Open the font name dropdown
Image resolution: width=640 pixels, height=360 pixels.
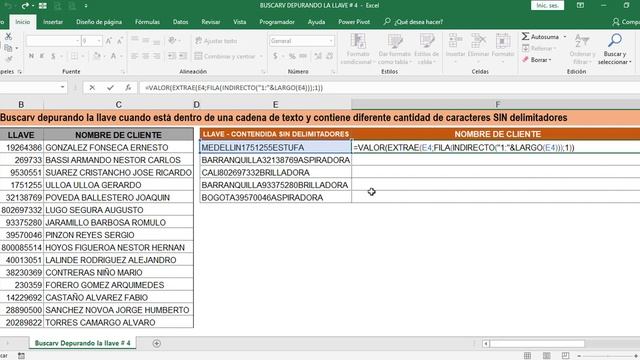click(x=78, y=41)
